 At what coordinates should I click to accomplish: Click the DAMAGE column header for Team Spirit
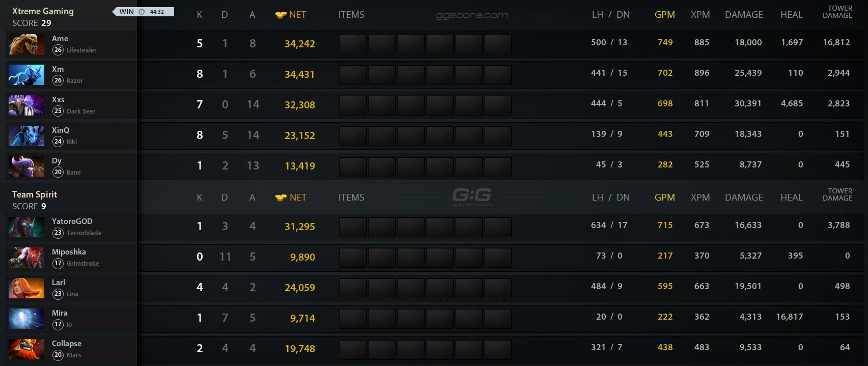(x=744, y=198)
